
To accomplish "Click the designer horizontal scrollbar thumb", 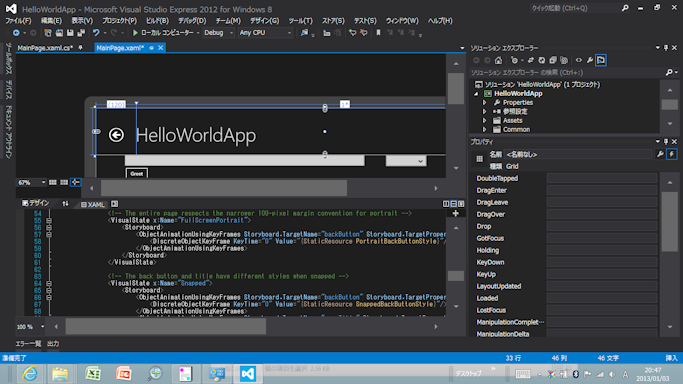I will (224, 188).
